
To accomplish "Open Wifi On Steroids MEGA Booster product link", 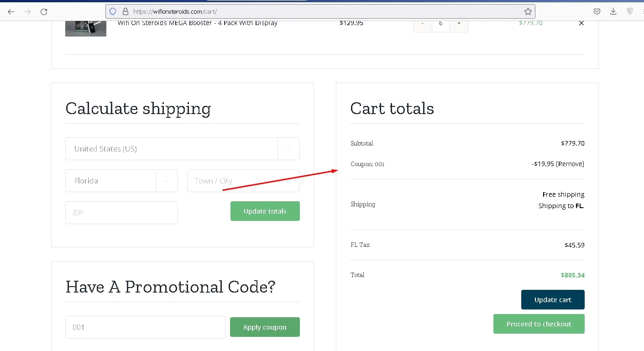I will click(x=198, y=23).
